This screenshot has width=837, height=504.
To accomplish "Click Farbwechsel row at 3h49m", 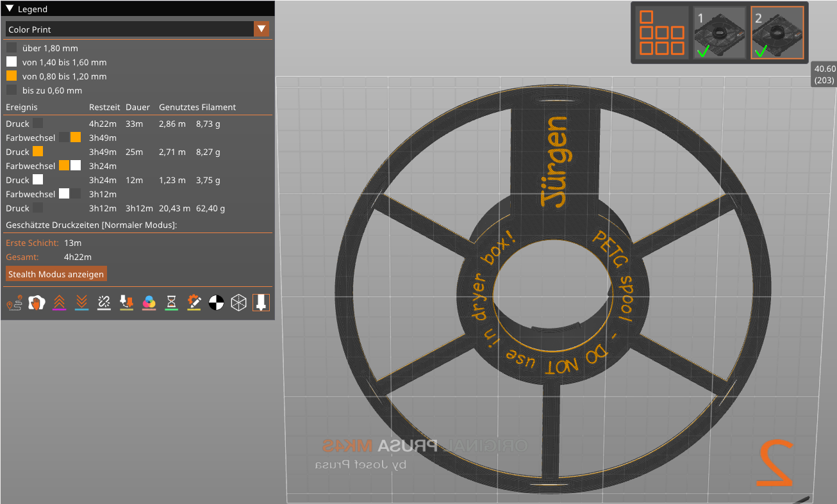I will (62, 138).
